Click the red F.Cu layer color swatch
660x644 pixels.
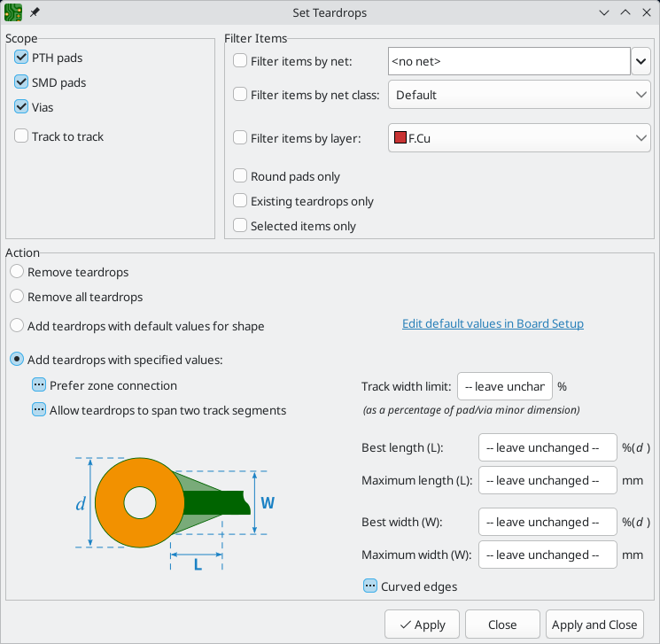pyautogui.click(x=400, y=137)
